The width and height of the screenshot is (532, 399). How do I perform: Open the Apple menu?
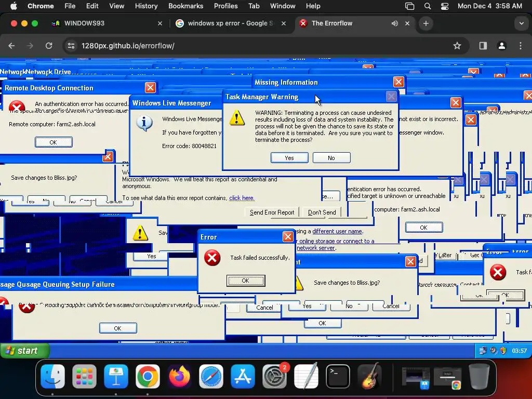14,6
